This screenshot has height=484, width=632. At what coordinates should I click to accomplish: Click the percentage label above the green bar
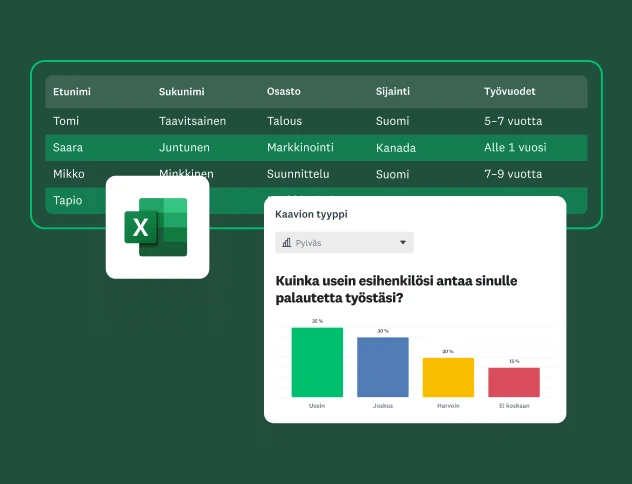point(317,321)
